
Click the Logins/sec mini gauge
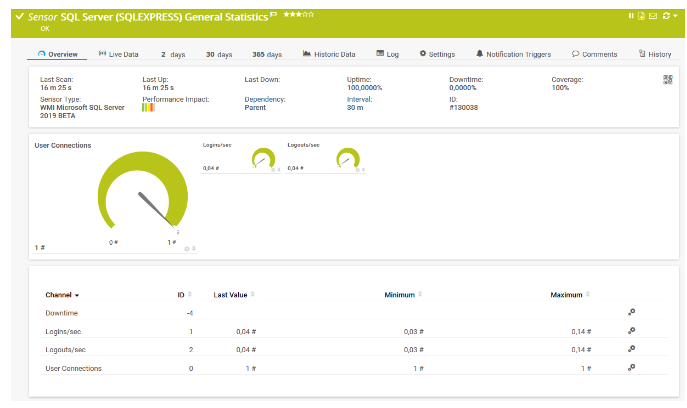[263, 159]
